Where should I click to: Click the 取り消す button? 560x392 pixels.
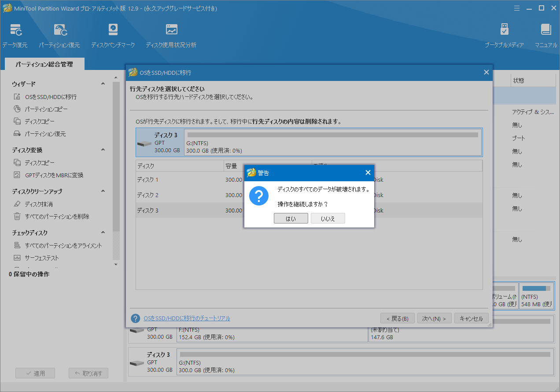(88, 373)
